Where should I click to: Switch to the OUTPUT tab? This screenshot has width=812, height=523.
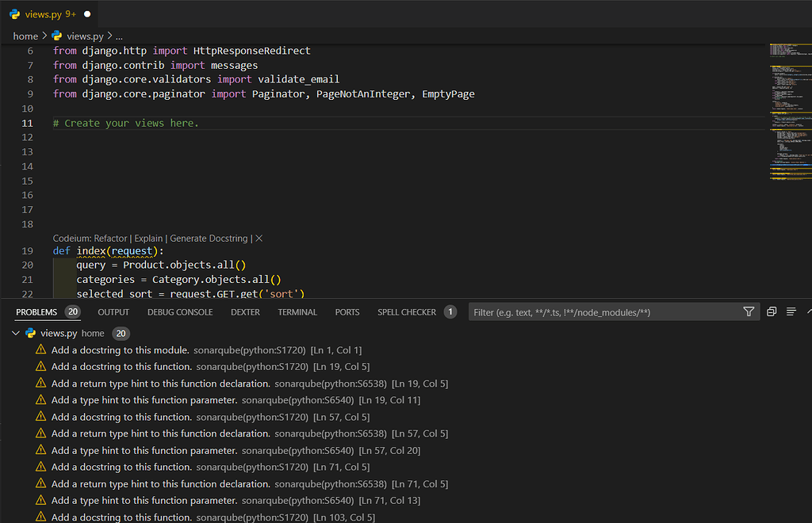113,311
